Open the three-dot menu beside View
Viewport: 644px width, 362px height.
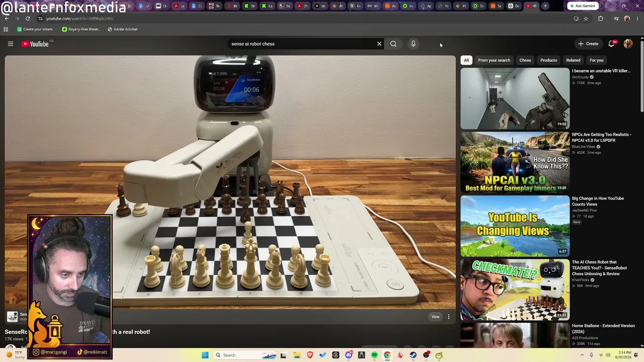(449, 317)
